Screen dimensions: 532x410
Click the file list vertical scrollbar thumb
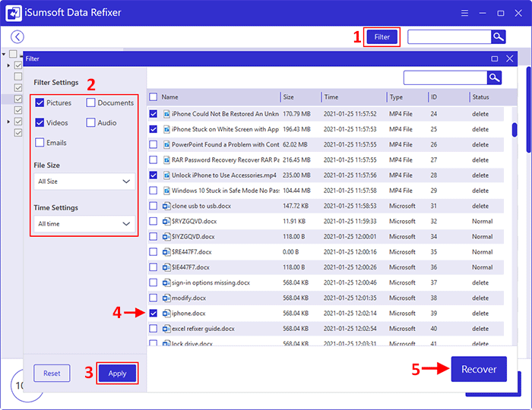pyautogui.click(x=515, y=130)
